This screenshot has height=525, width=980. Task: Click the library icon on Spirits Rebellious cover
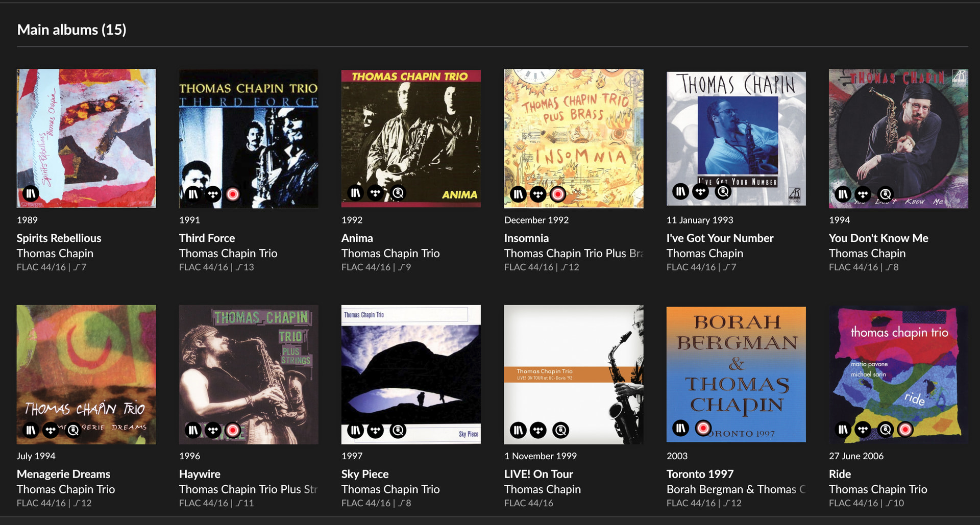click(x=31, y=194)
